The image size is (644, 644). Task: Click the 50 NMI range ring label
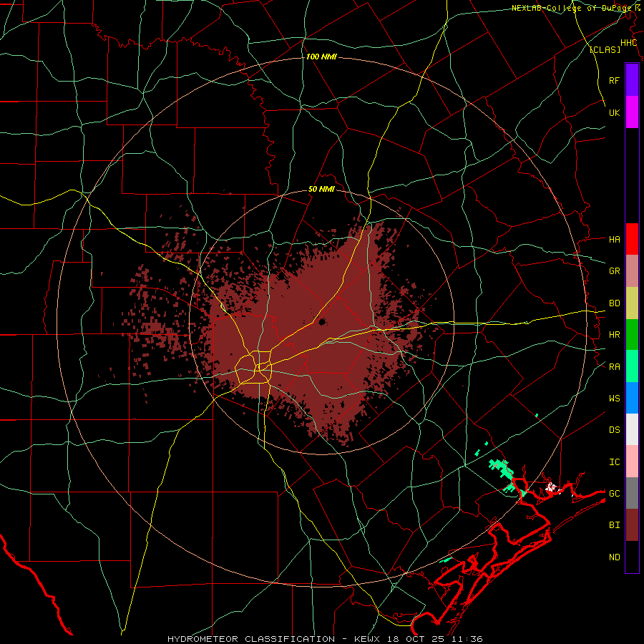[x=321, y=189]
